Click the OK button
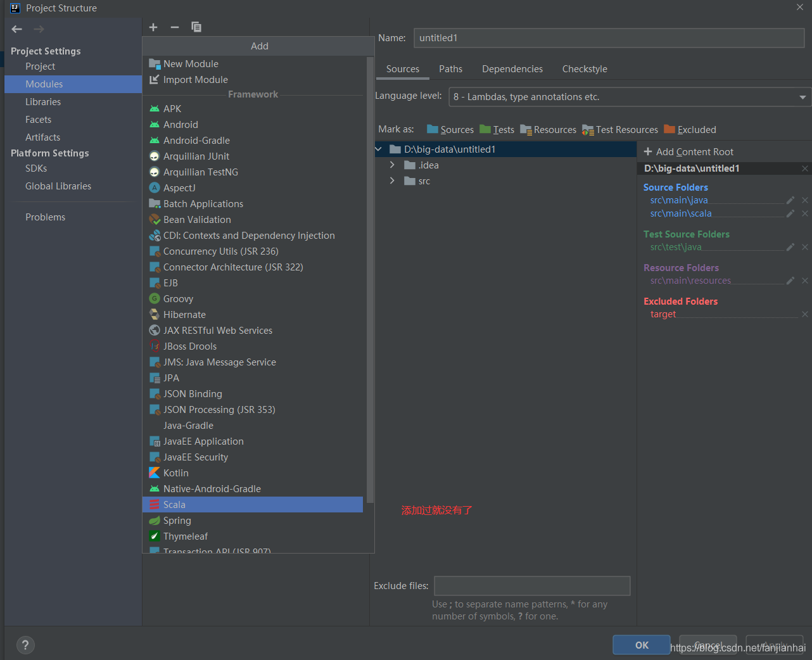 [x=642, y=645]
